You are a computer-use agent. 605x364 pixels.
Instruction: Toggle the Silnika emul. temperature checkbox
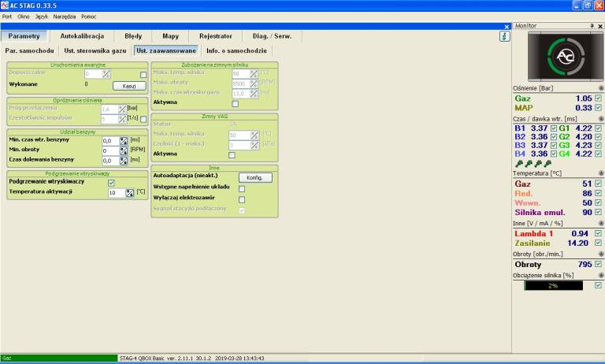(598, 212)
